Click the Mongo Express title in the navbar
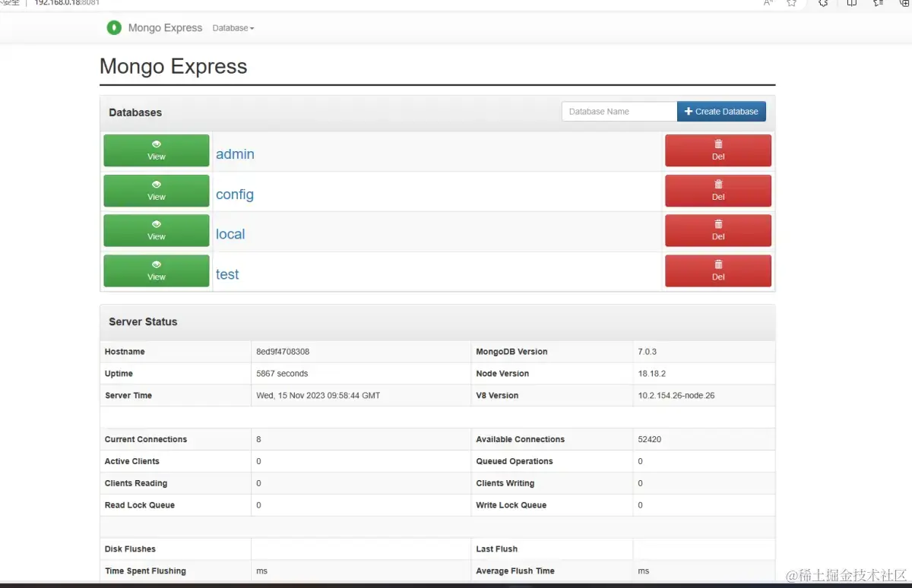The width and height of the screenshot is (912, 588). pos(165,27)
